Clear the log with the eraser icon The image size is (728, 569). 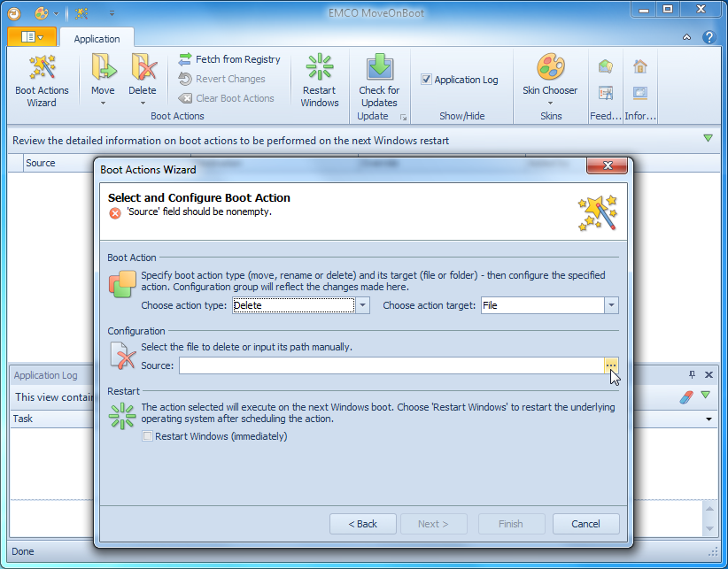pyautogui.click(x=686, y=397)
